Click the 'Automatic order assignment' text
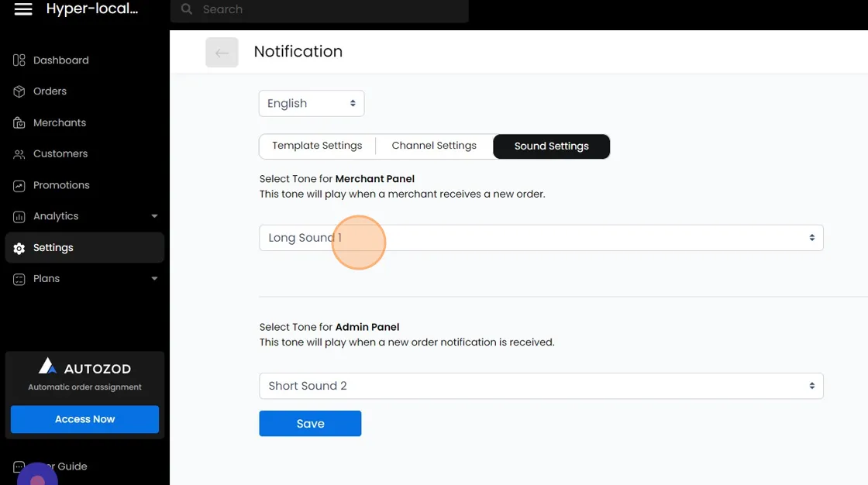 [x=84, y=387]
